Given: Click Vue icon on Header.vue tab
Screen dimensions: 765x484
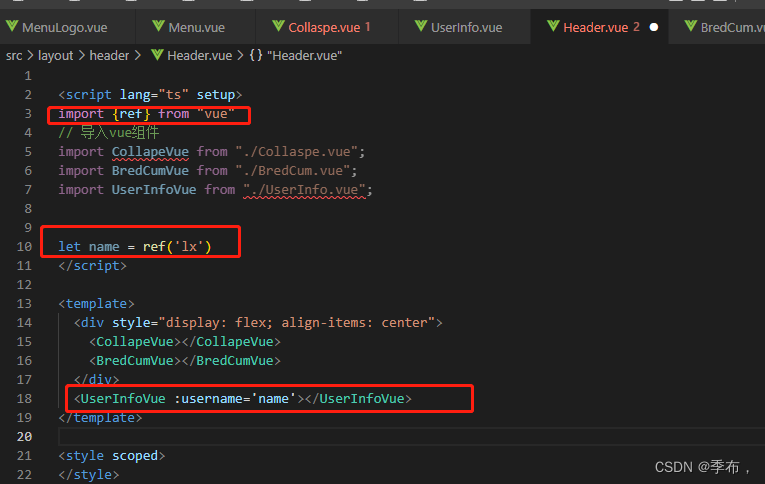Looking at the screenshot, I should tap(553, 26).
